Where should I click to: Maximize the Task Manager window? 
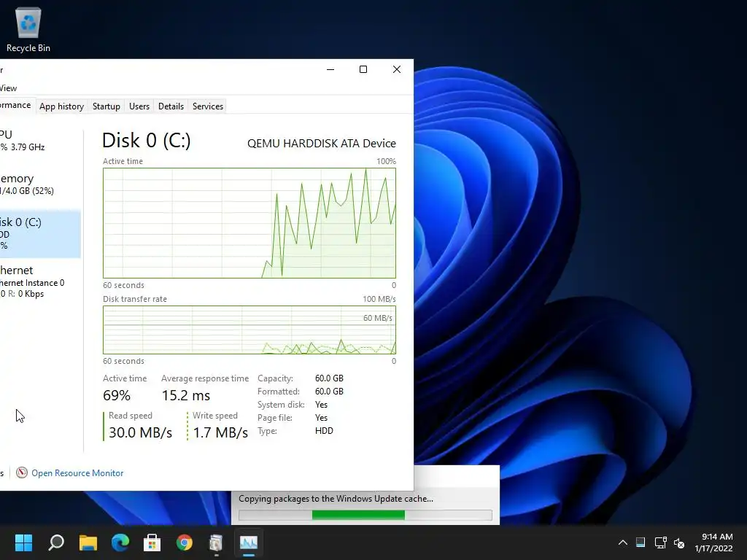click(x=363, y=69)
